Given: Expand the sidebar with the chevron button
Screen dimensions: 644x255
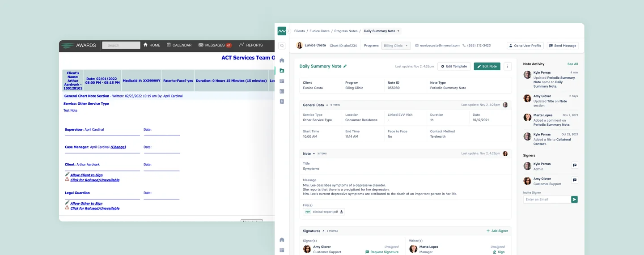Looking at the screenshot, I should [x=289, y=31].
